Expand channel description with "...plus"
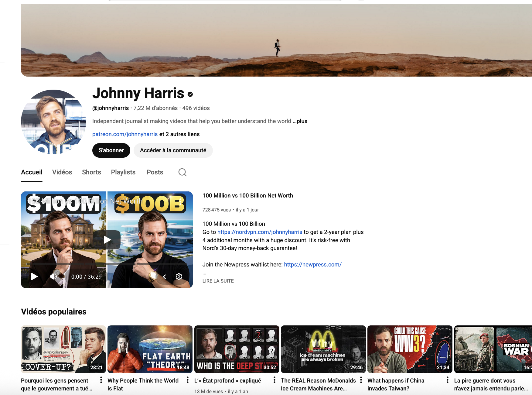Image resolution: width=532 pixels, height=395 pixels. pyautogui.click(x=300, y=121)
